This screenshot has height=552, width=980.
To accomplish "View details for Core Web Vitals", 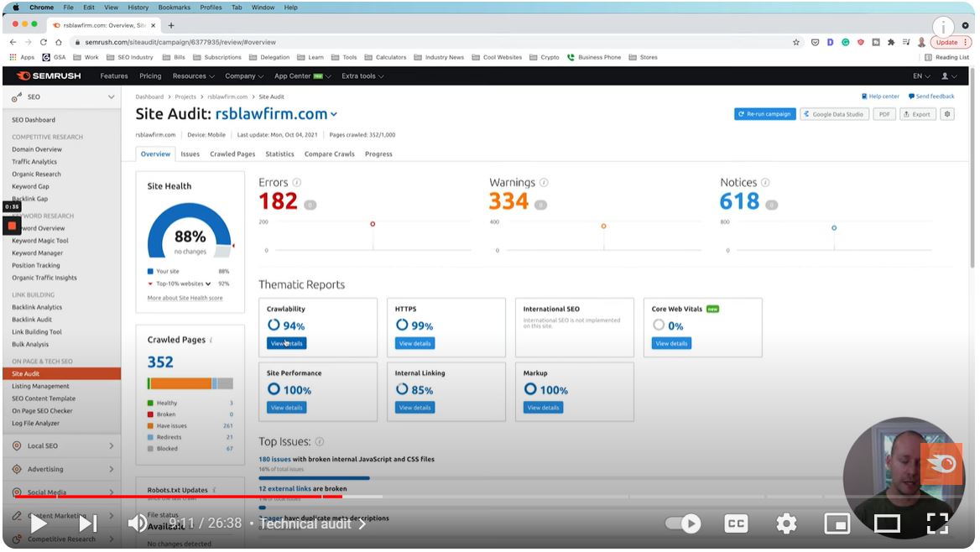I will (671, 344).
